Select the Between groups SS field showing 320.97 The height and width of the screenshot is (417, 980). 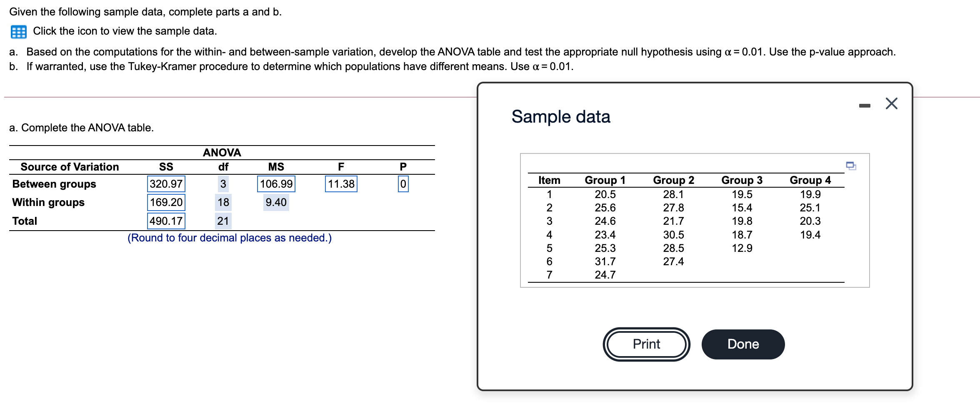(165, 184)
